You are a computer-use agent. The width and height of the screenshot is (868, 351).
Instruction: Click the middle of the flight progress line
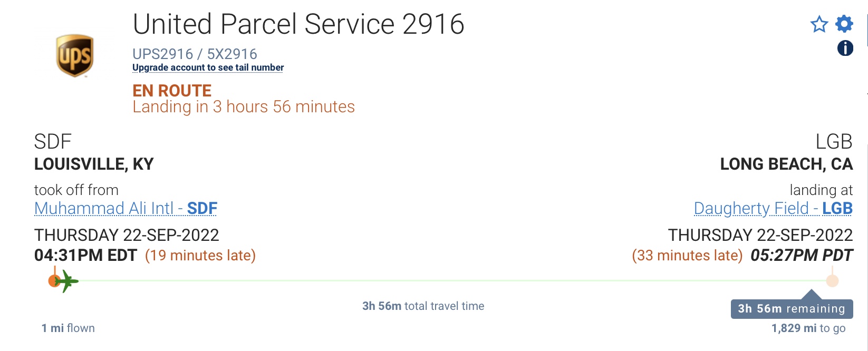tap(443, 281)
